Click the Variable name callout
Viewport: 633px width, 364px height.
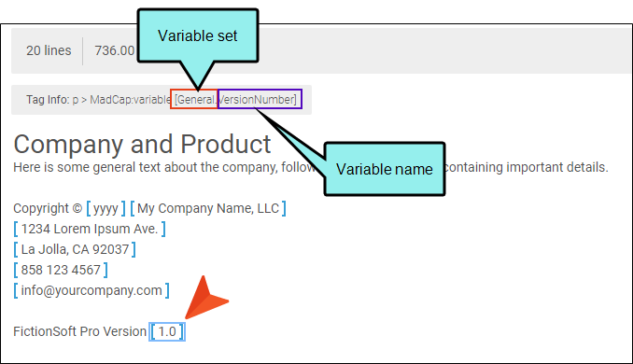(385, 169)
